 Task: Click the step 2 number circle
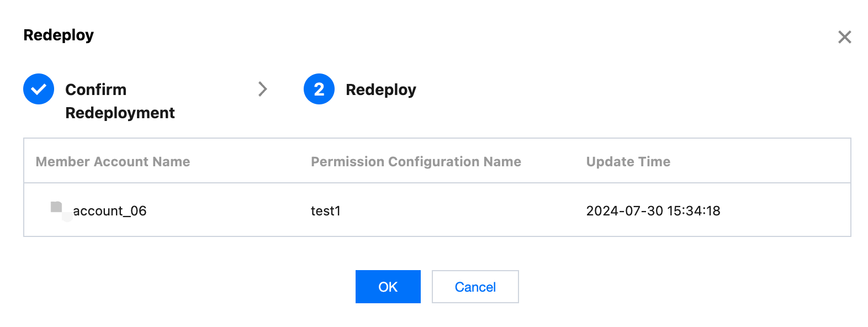point(319,89)
